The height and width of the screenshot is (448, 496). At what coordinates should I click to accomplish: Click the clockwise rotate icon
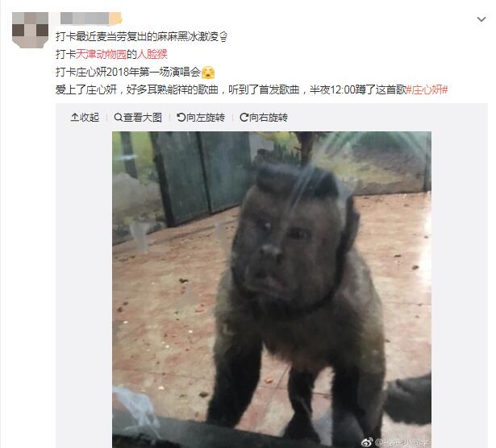(x=244, y=117)
